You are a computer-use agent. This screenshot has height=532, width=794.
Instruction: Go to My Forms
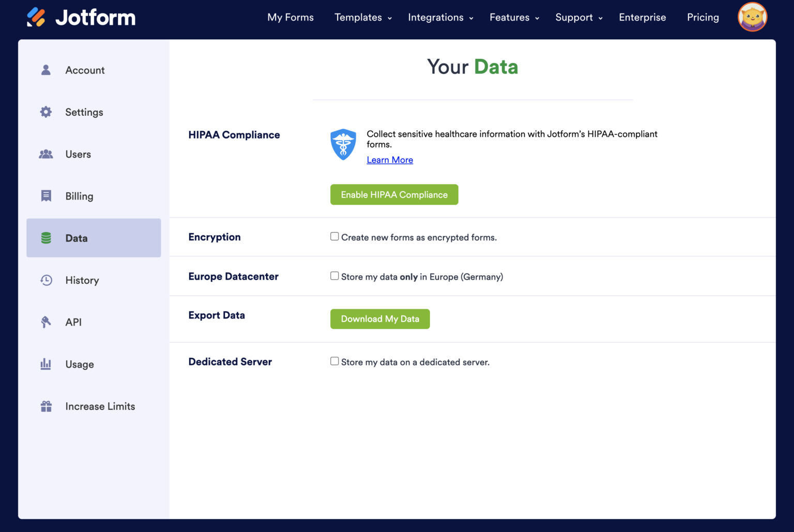pos(291,17)
